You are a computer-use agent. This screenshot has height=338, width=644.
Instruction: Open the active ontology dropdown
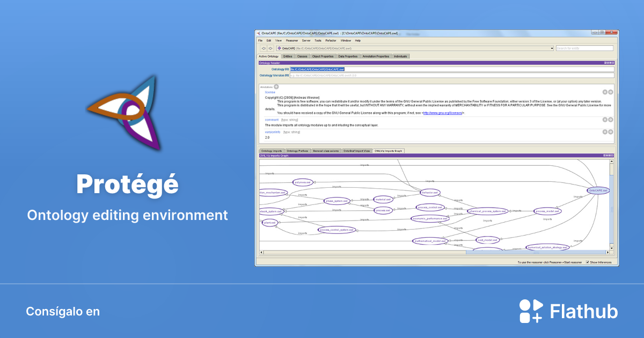552,48
